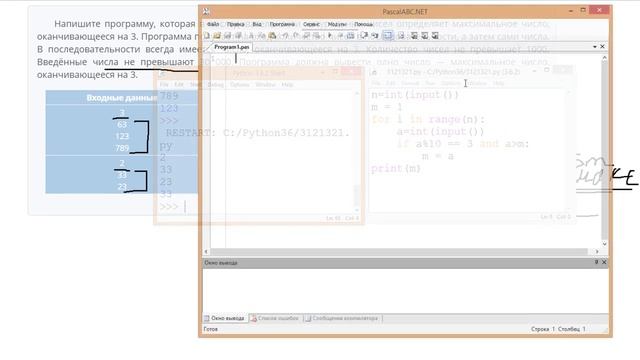This screenshot has height=360, width=640.
Task: Click the Navigate Backward toolbar icon
Action: click(306, 36)
